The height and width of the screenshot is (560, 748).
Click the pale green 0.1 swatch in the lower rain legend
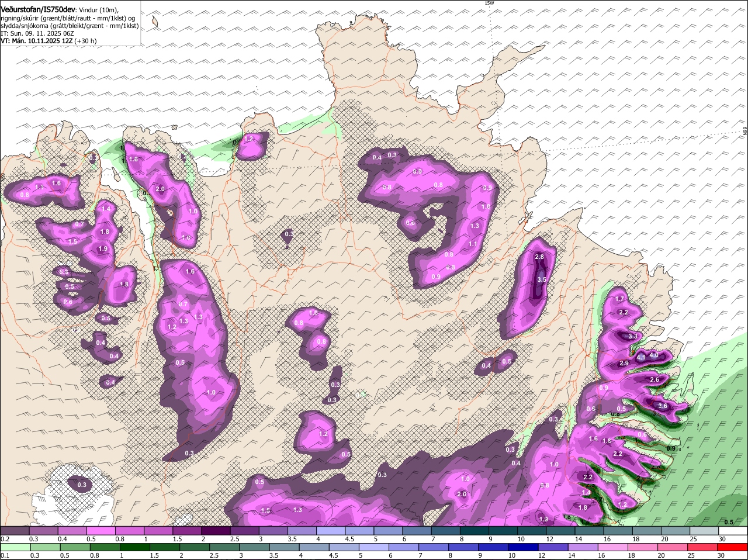coord(15,547)
